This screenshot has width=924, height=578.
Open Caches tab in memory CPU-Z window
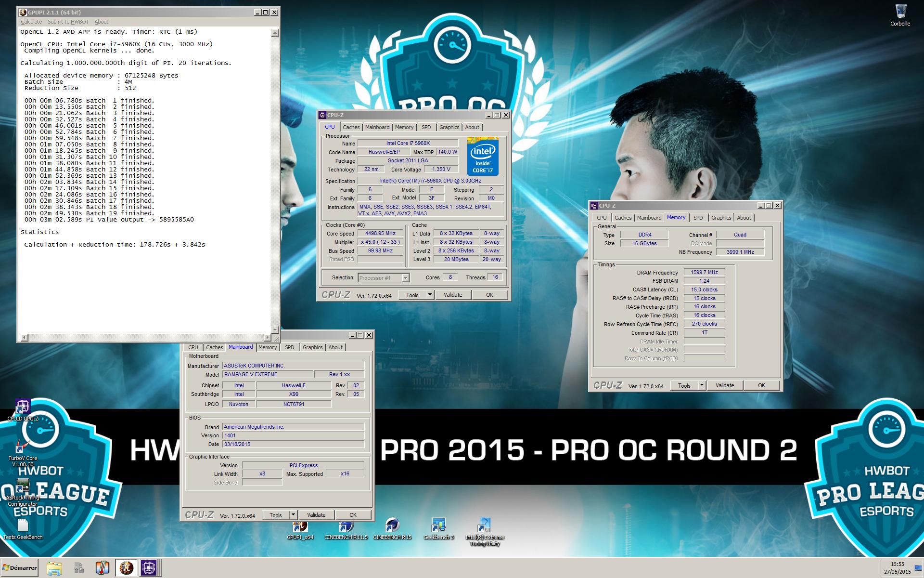623,218
